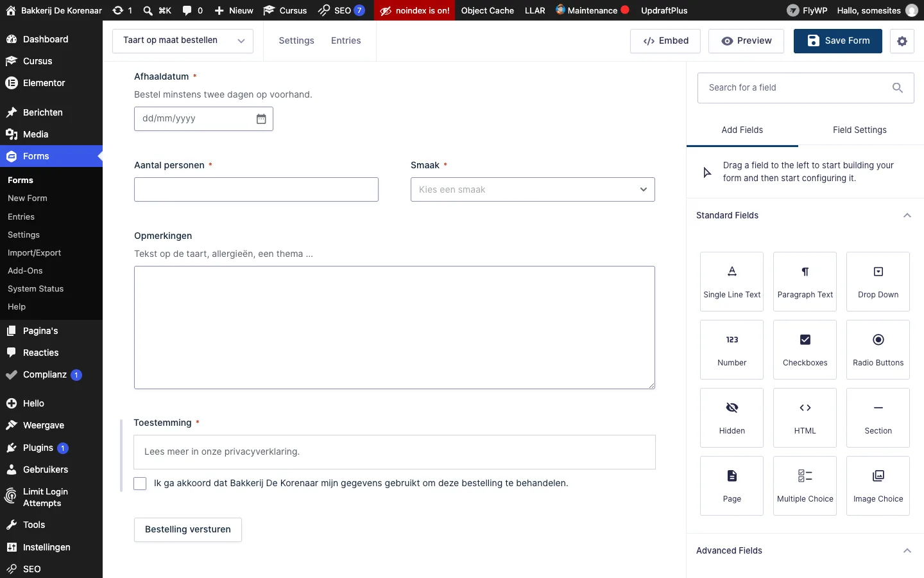Collapse the Advanced Fields section
Image resolution: width=924 pixels, height=578 pixels.
coord(907,551)
